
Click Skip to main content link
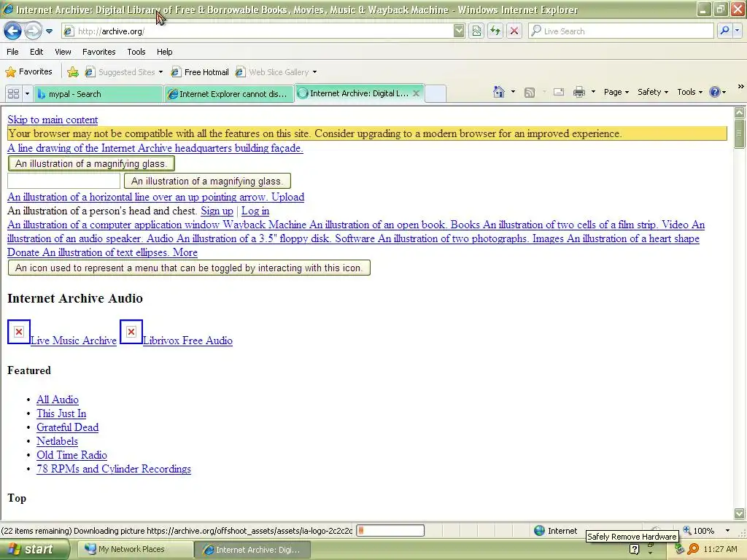53,120
